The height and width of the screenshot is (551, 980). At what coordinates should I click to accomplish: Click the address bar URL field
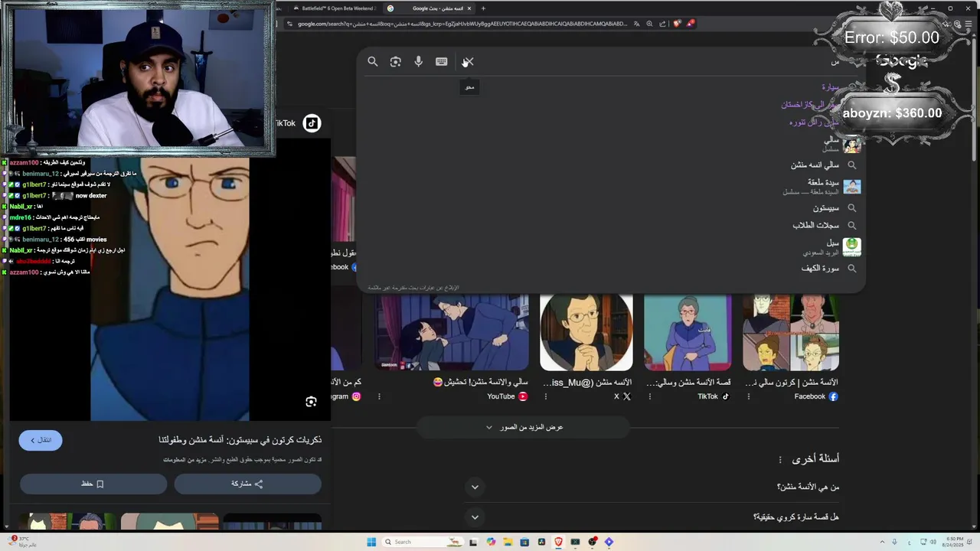point(463,24)
